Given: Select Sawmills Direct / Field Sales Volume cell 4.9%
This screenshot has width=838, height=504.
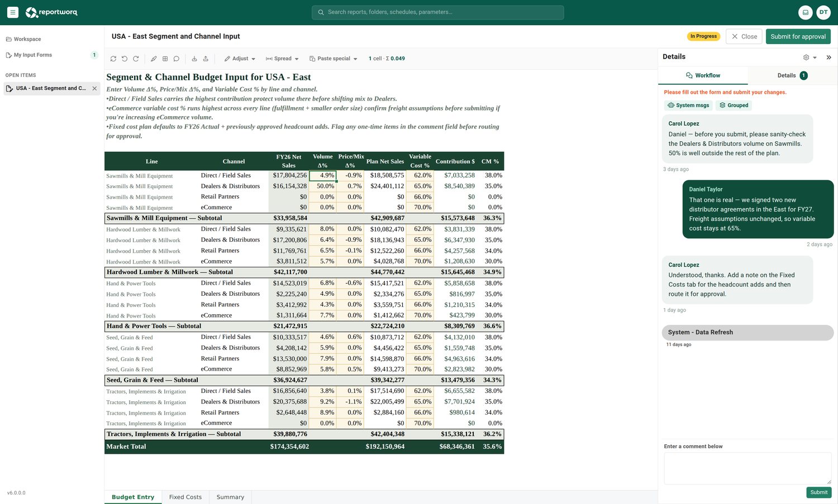Looking at the screenshot, I should point(323,176).
